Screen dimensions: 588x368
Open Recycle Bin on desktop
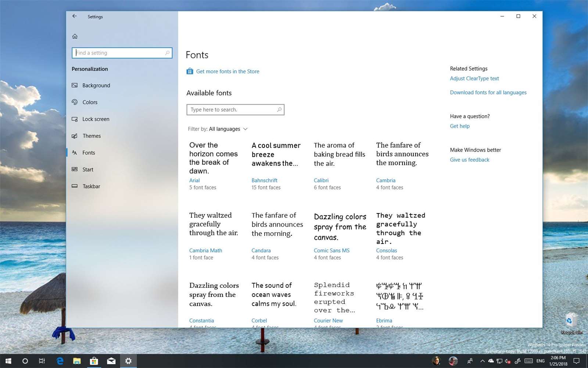pyautogui.click(x=571, y=323)
